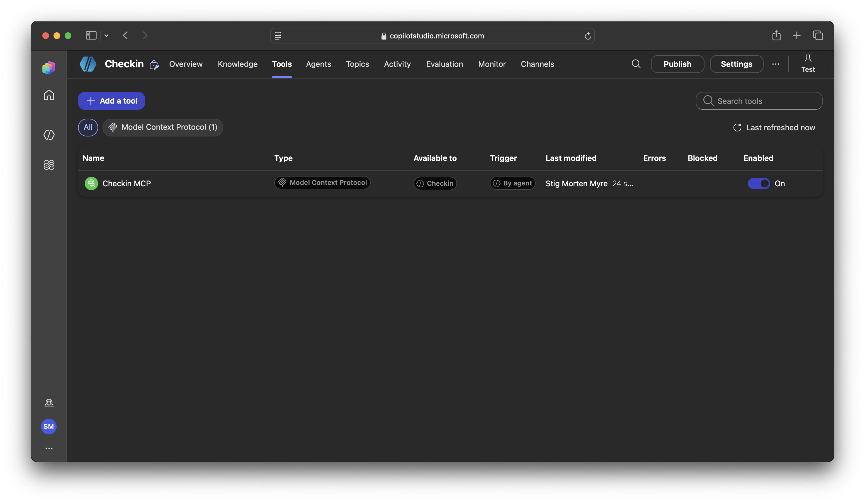The height and width of the screenshot is (504, 865).
Task: Click the search magnifier in header
Action: pyautogui.click(x=636, y=64)
